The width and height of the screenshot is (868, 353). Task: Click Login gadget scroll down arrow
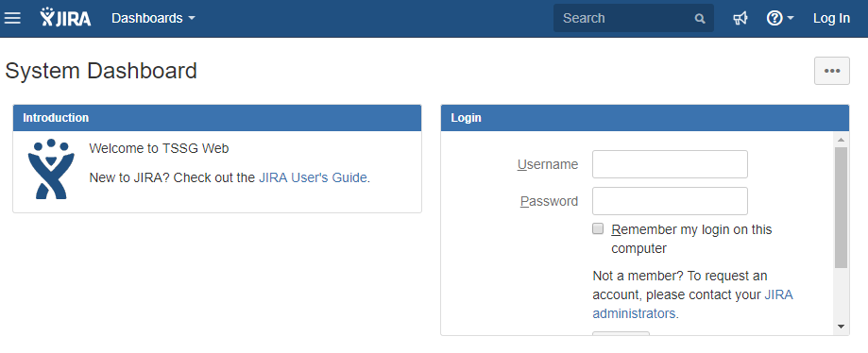pos(841,327)
